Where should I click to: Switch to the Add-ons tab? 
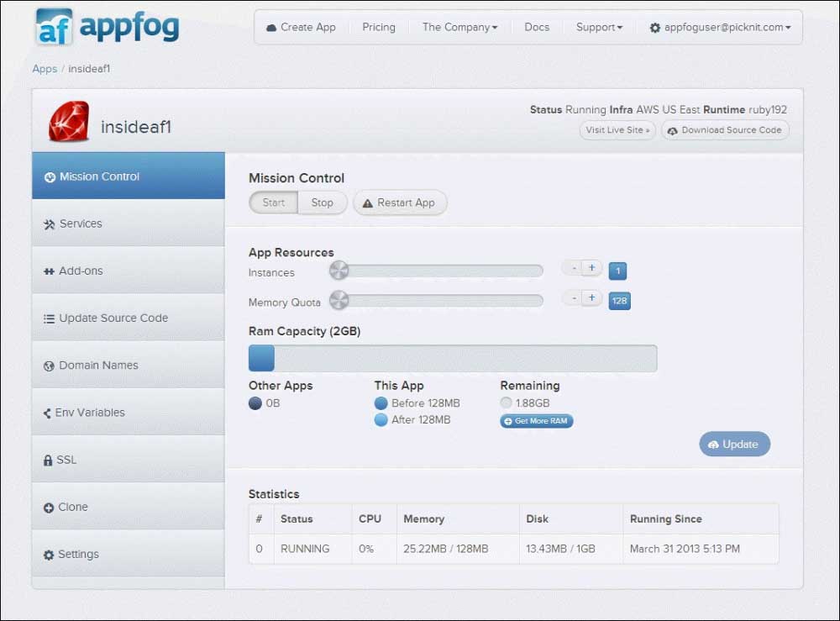(x=128, y=271)
